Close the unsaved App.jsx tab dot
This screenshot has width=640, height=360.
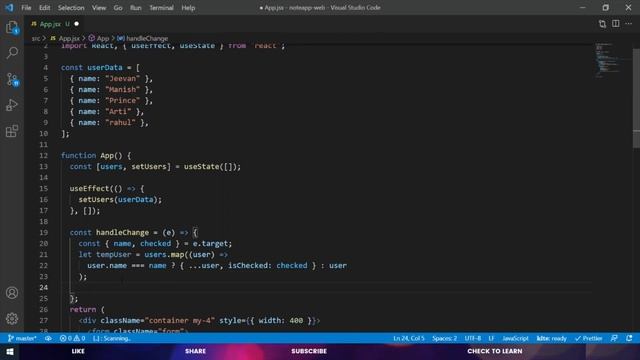[76, 24]
